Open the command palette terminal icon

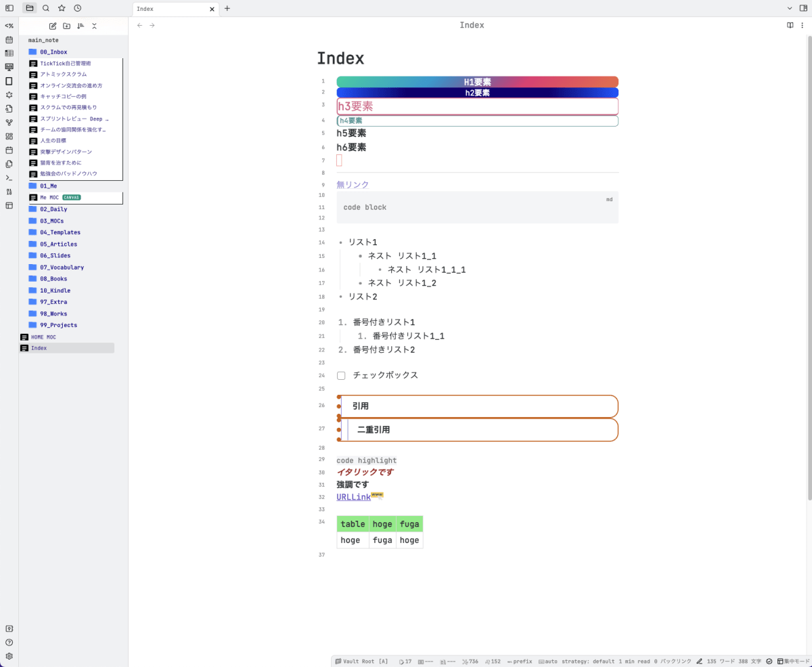9,177
